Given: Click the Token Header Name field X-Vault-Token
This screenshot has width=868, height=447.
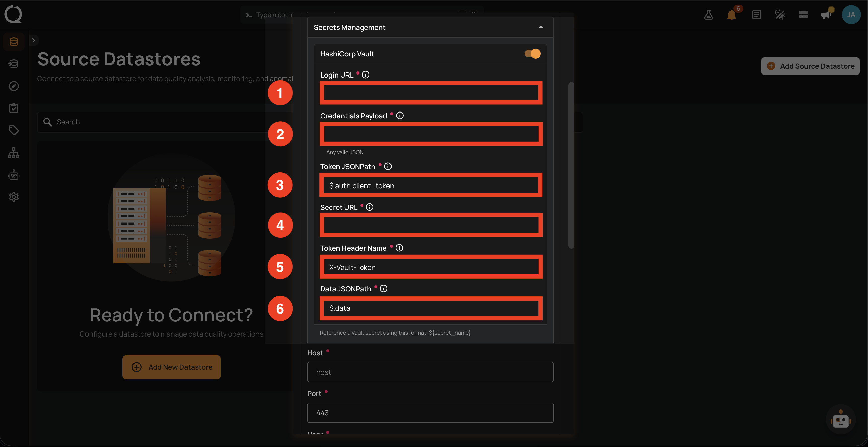Looking at the screenshot, I should click(431, 267).
